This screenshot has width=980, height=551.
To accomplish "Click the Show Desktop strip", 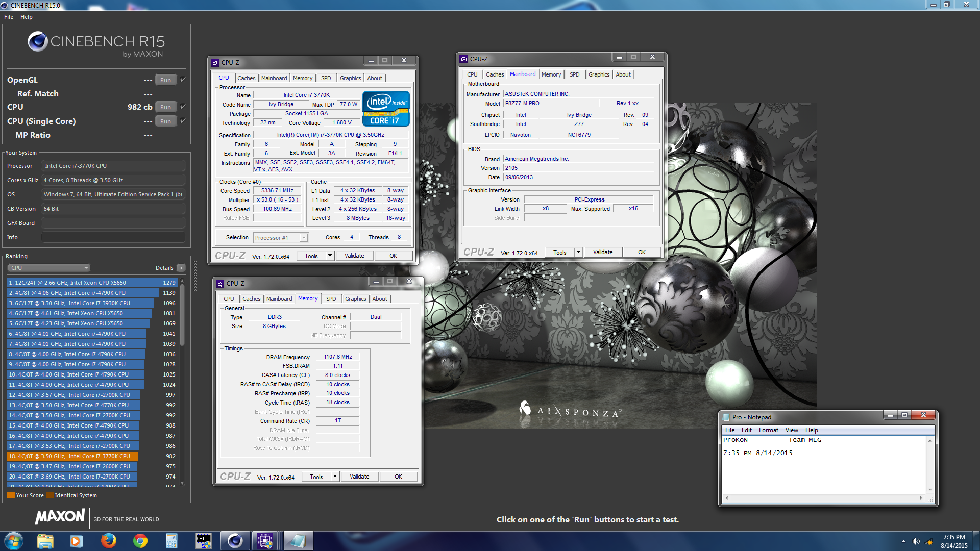I will pyautogui.click(x=976, y=541).
